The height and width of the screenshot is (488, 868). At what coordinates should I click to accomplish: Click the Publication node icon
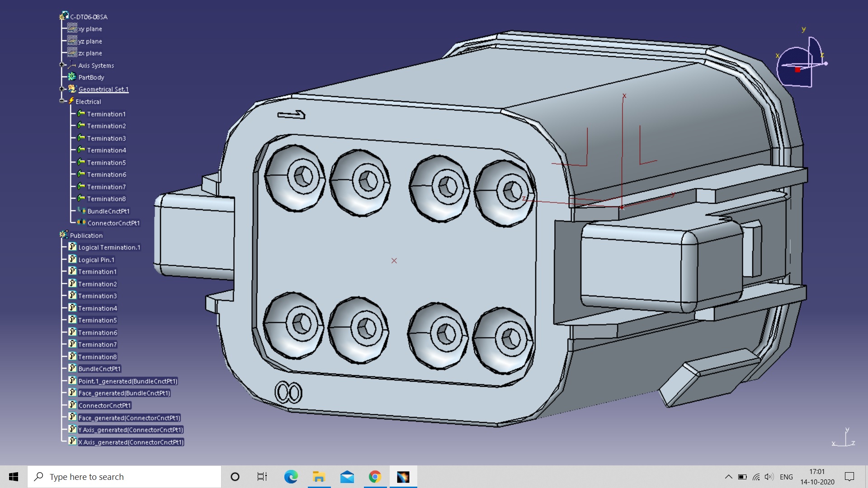64,235
